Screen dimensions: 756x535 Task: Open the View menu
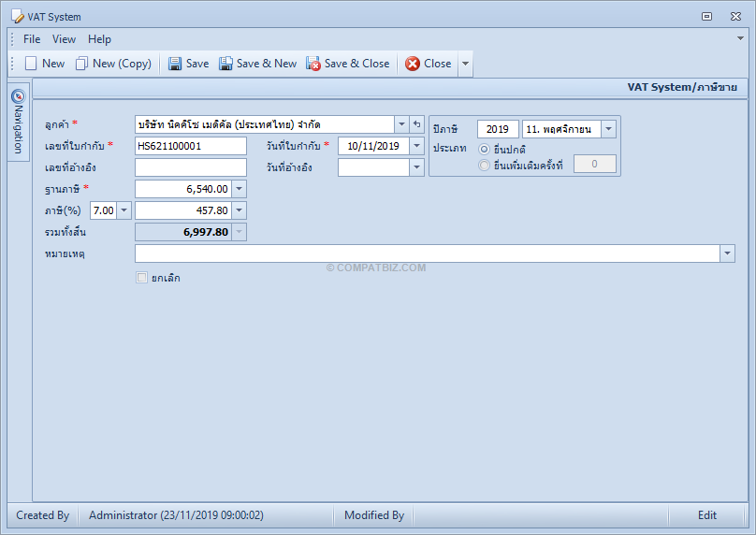(64, 39)
